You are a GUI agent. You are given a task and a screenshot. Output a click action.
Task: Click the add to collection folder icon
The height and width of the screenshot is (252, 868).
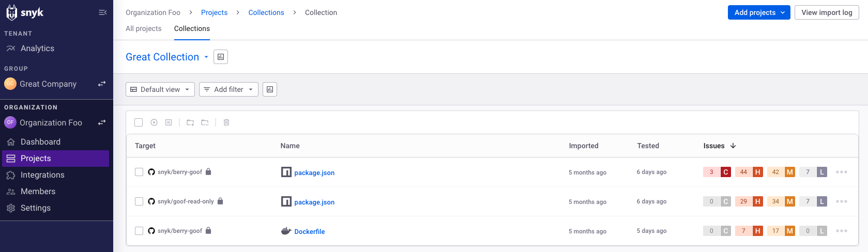[190, 122]
